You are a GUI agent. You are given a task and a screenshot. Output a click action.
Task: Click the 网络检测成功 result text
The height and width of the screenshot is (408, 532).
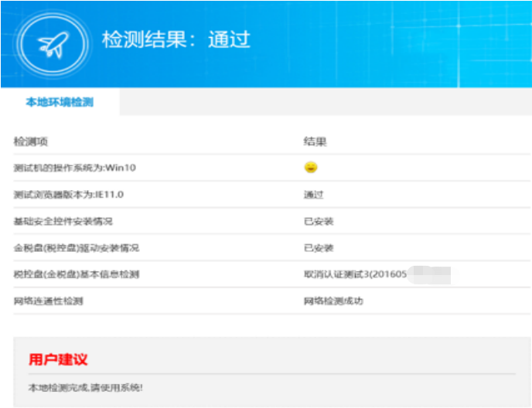[333, 301]
